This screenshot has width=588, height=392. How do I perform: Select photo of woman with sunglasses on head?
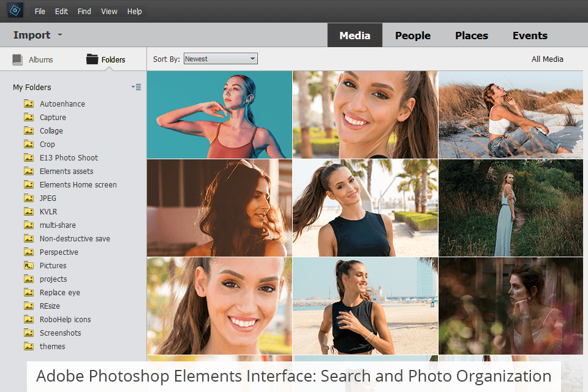[219, 208]
